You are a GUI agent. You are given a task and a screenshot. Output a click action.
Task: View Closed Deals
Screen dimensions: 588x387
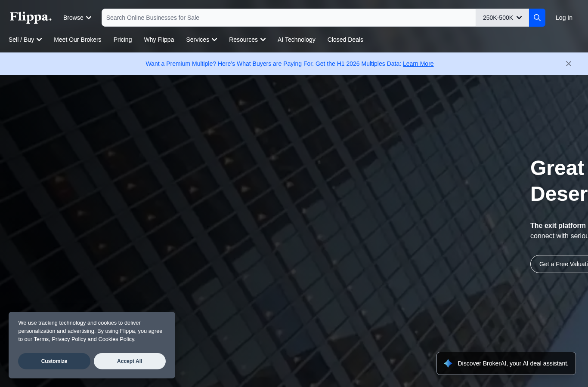click(x=345, y=40)
